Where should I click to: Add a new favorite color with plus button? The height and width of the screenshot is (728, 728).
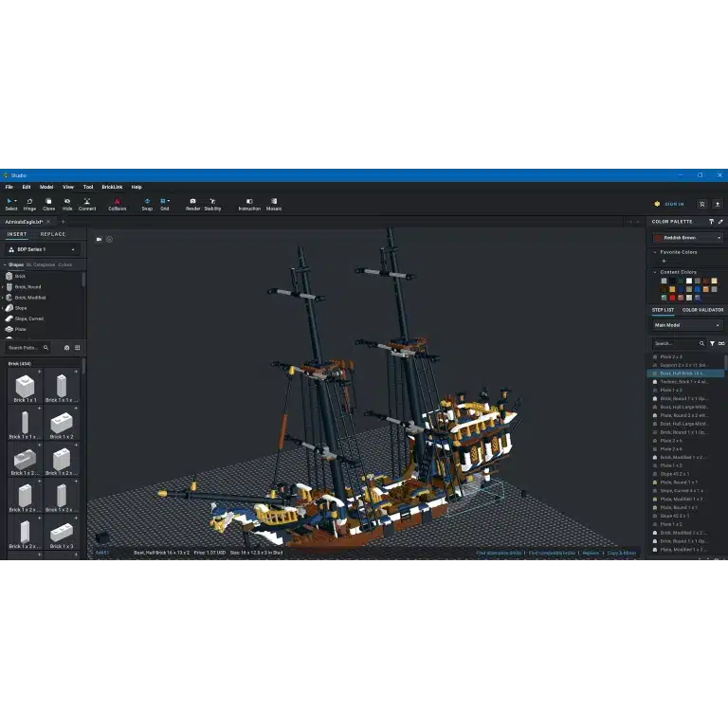click(664, 262)
